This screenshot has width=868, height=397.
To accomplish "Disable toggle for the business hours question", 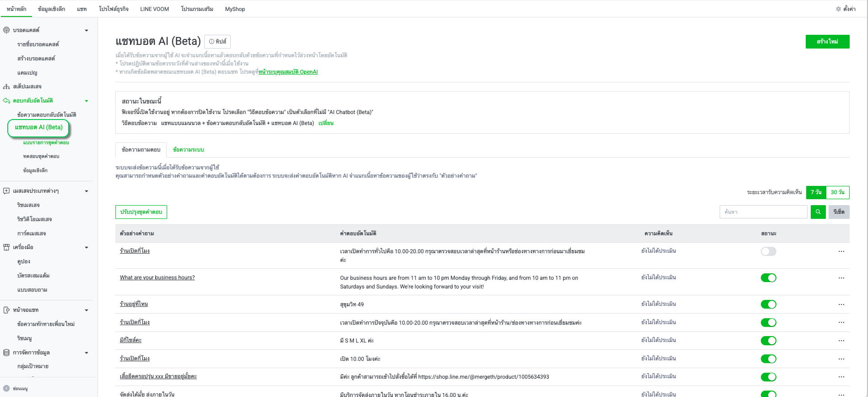I will pos(768,278).
